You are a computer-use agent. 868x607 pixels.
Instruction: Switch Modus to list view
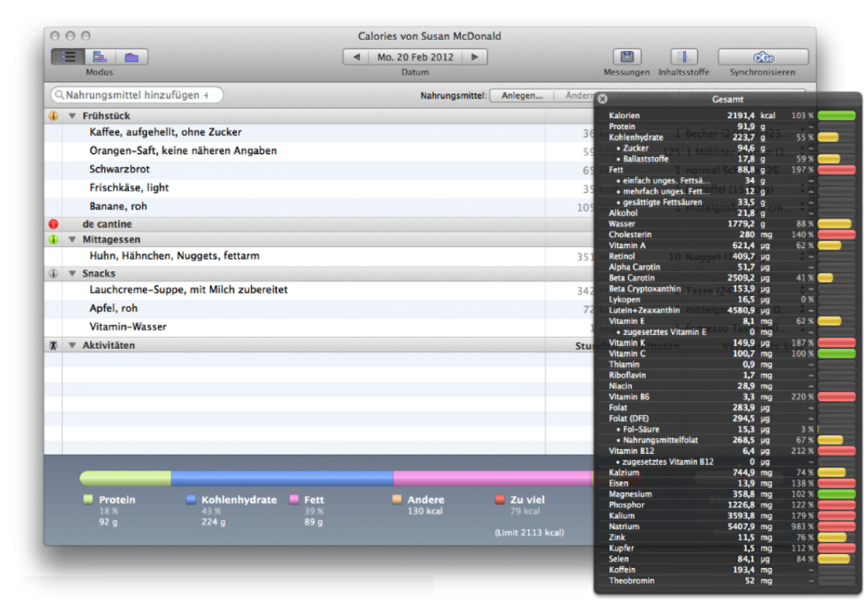click(68, 57)
